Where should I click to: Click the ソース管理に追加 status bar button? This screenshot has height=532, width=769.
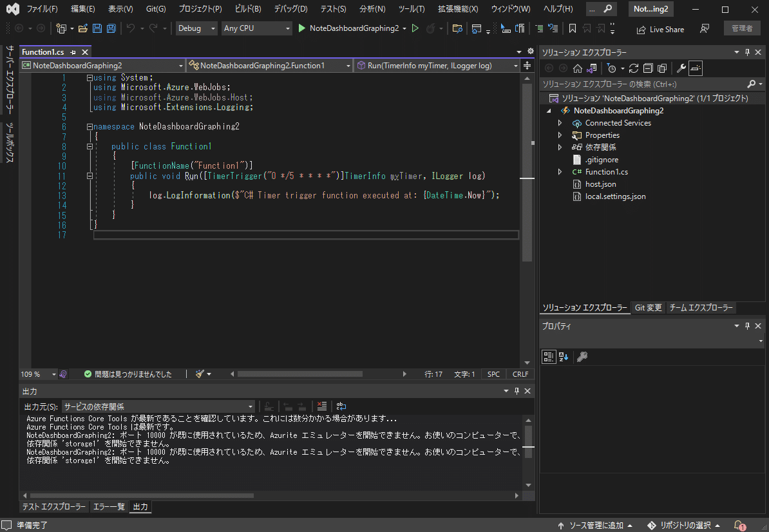tap(595, 526)
